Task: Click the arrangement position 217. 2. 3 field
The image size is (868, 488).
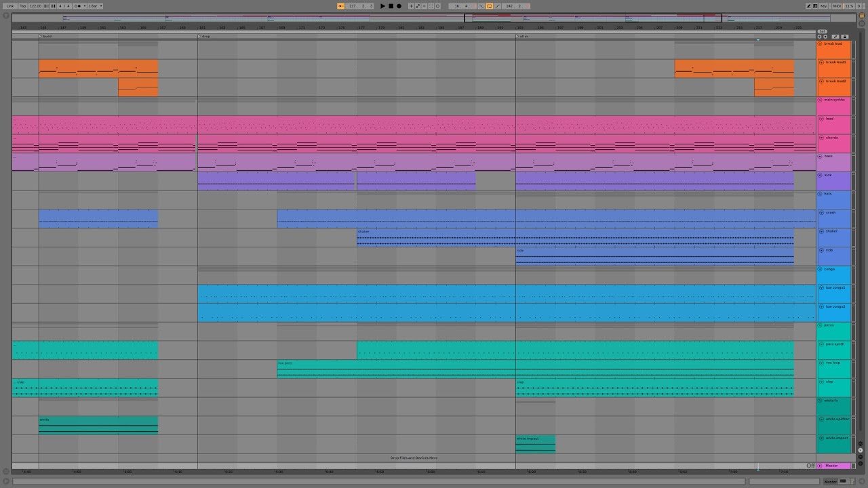Action: (x=360, y=6)
